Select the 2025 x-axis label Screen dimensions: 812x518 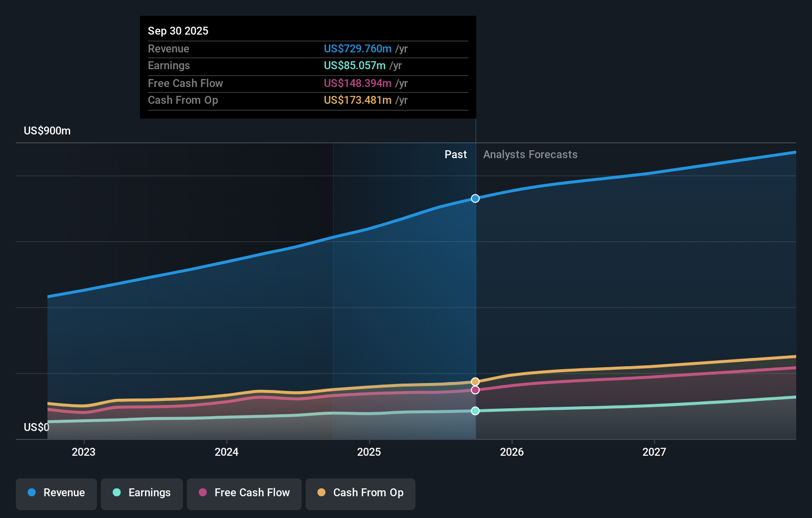pos(369,452)
